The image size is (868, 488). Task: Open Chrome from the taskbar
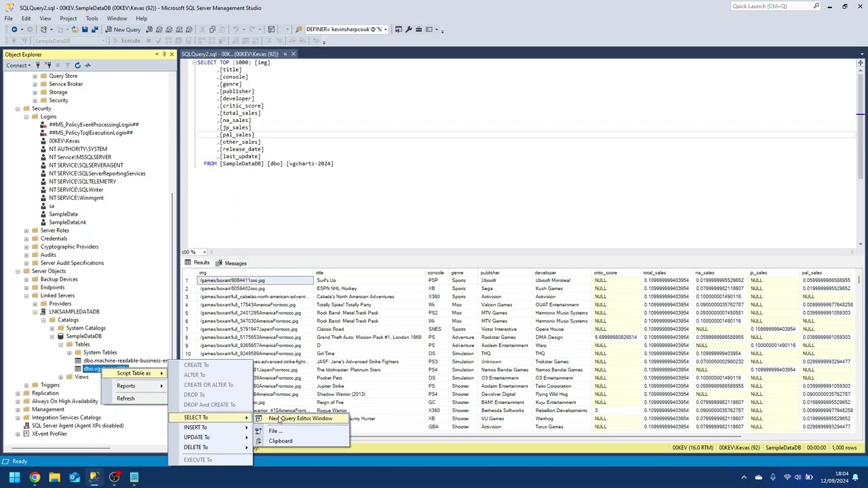pos(35,477)
